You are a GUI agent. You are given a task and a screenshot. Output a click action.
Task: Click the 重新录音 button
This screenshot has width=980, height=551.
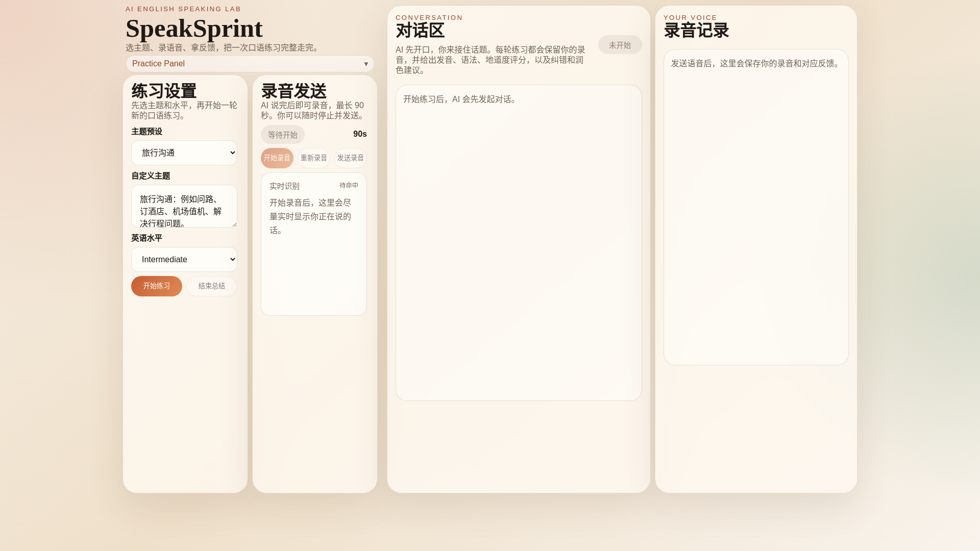(x=313, y=158)
